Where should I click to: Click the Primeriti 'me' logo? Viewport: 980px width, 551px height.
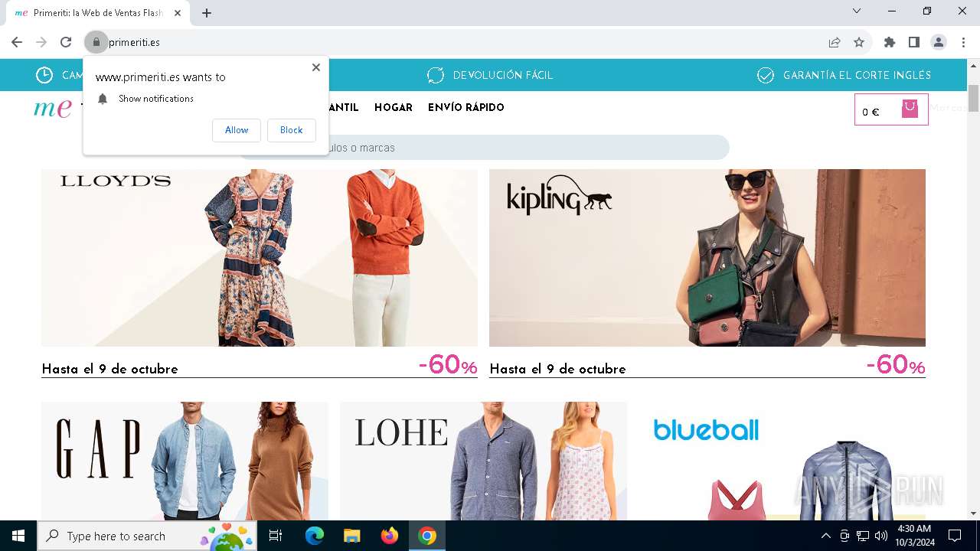(53, 108)
